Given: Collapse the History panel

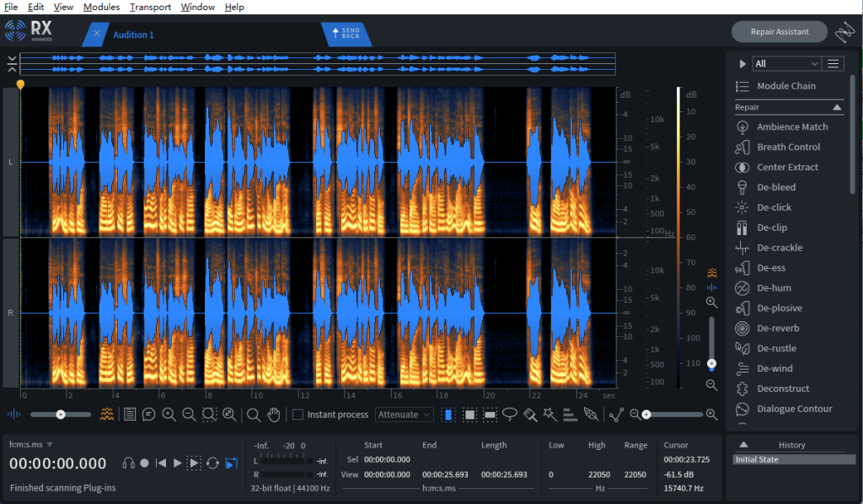Looking at the screenshot, I should pyautogui.click(x=743, y=444).
